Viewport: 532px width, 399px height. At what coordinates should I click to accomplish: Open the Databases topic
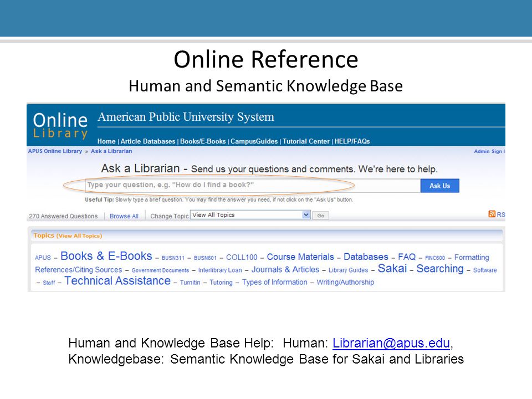(x=366, y=257)
